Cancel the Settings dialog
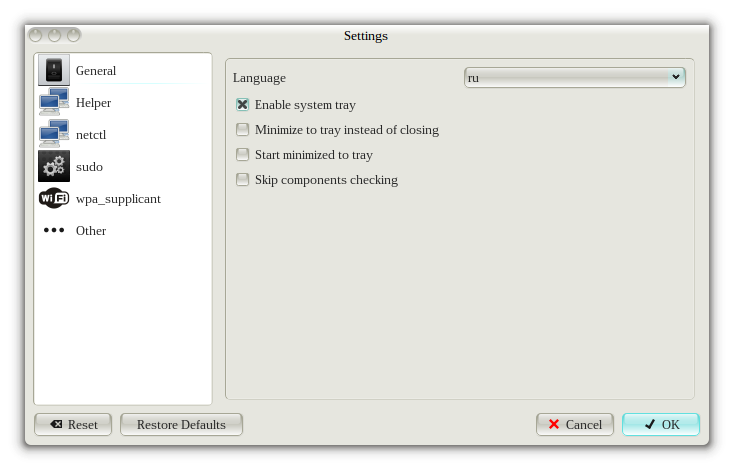The height and width of the screenshot is (470, 734). click(x=575, y=424)
